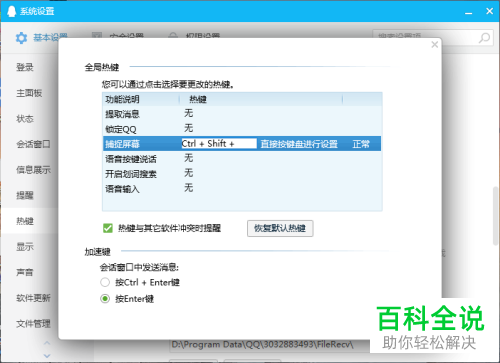Open 软件更新 in the sidebar
Viewport: 500px width, 363px height.
click(x=34, y=298)
